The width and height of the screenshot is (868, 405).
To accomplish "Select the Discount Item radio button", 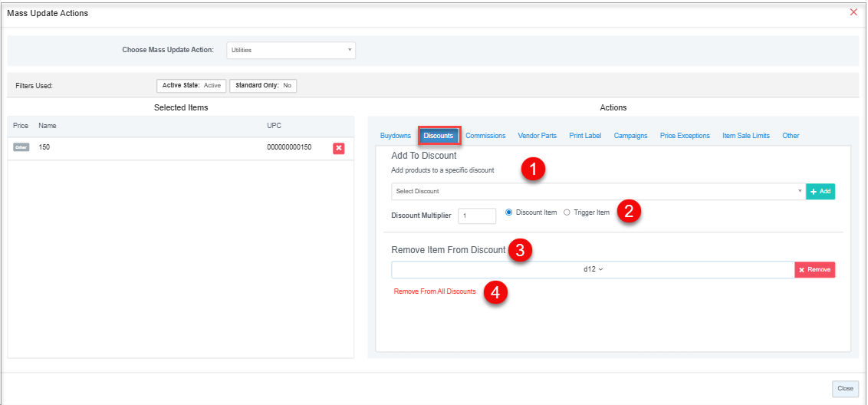I will [509, 212].
